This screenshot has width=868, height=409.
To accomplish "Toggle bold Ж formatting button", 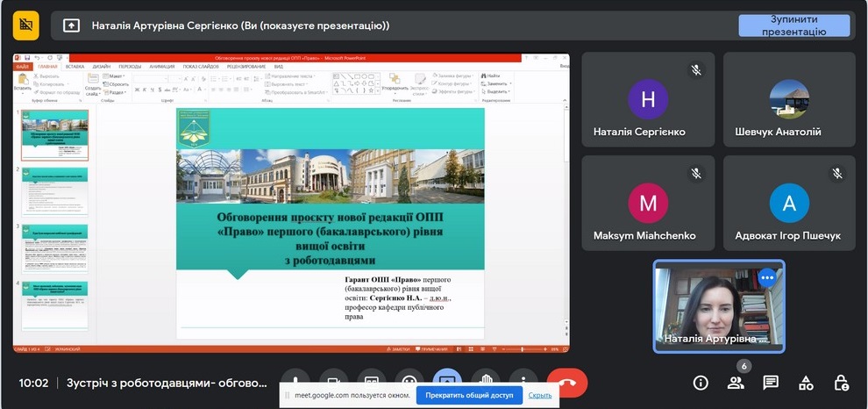I will 138,90.
